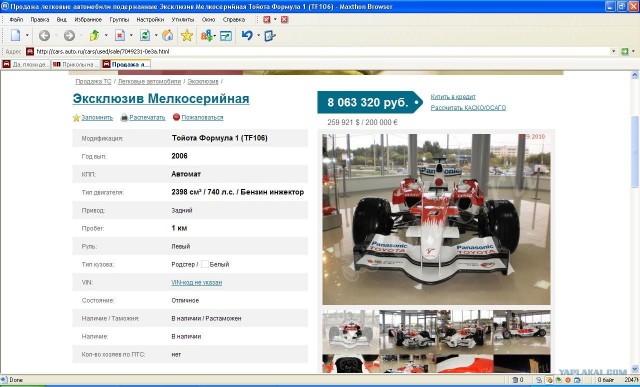640x387 pixels.
Task: Click the main Toyota F1 car photo
Action: pyautogui.click(x=436, y=219)
